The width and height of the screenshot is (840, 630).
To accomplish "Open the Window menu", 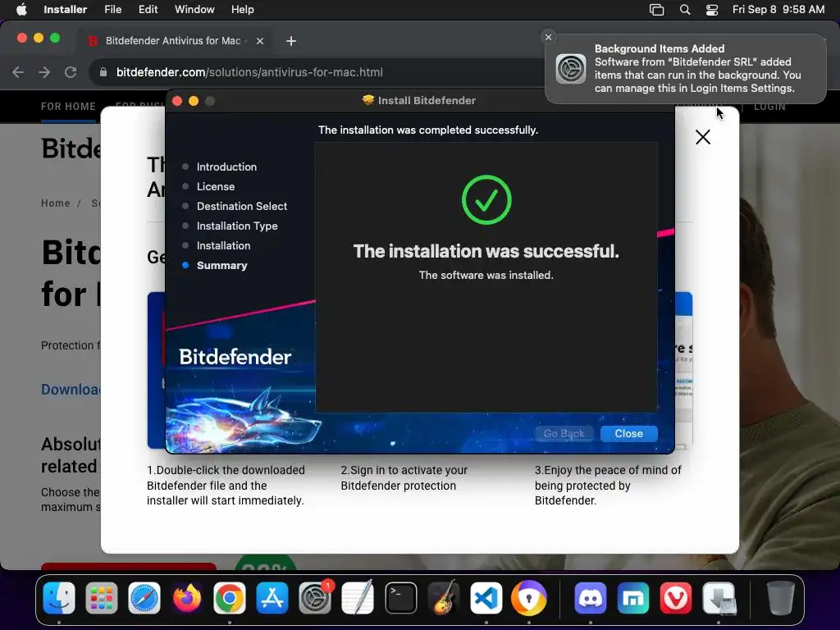I will coord(194,10).
